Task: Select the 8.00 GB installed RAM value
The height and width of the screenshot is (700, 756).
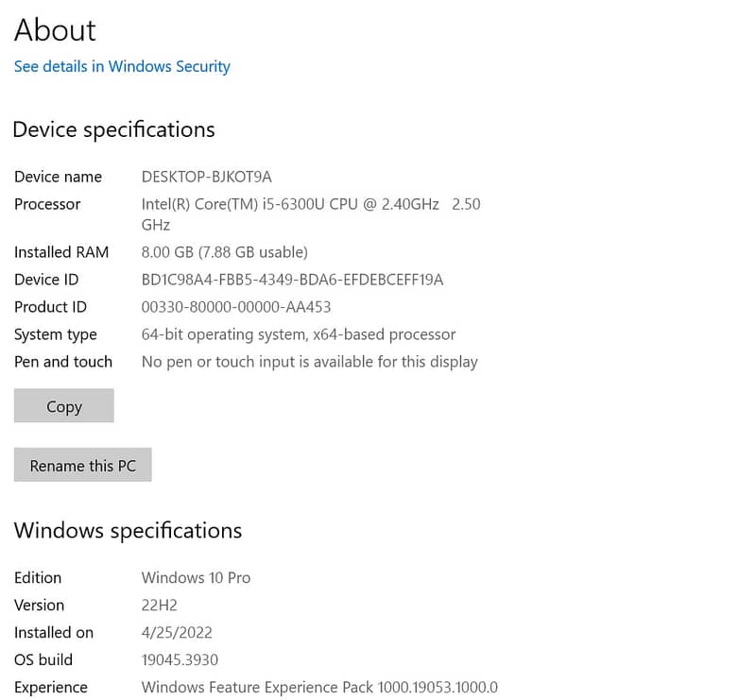Action: coord(224,252)
